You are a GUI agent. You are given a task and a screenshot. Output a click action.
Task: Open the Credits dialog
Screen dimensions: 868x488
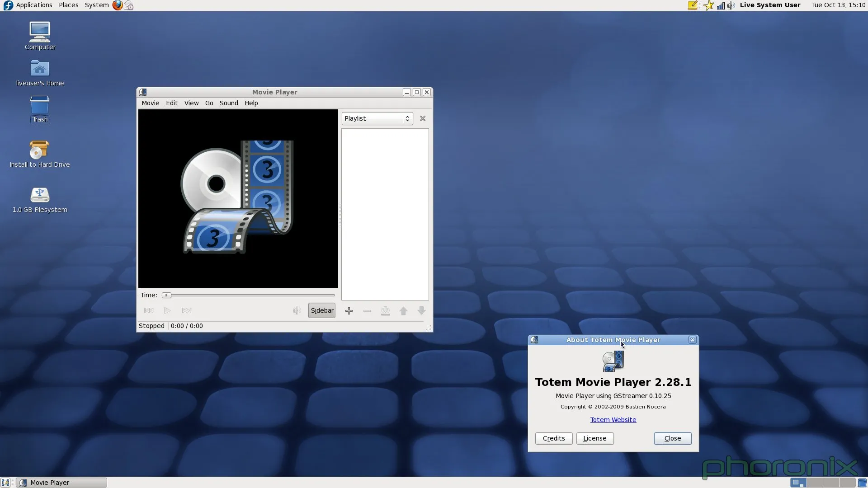coord(554,438)
